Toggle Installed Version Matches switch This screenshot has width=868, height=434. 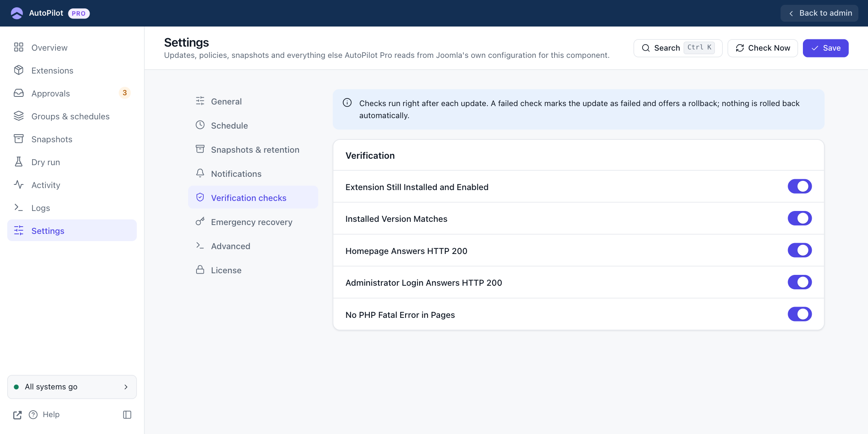click(x=800, y=218)
